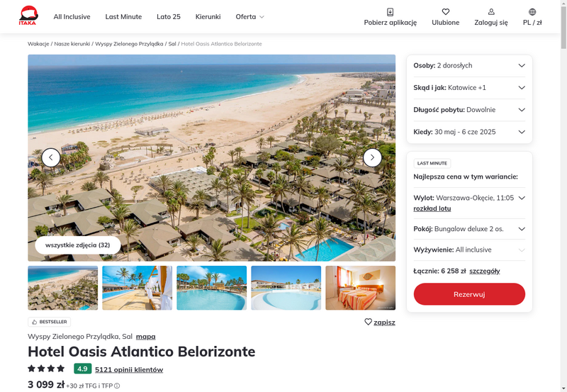
Task: Open wszystkie zdjęcia (32) gallery button
Action: coord(78,245)
